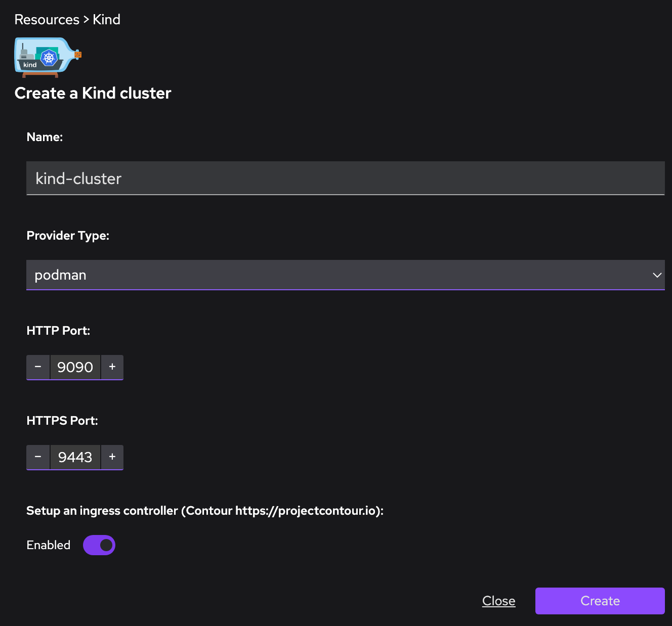Click the Kind bottle logo icon
Viewport: 672px width, 626px height.
48,57
